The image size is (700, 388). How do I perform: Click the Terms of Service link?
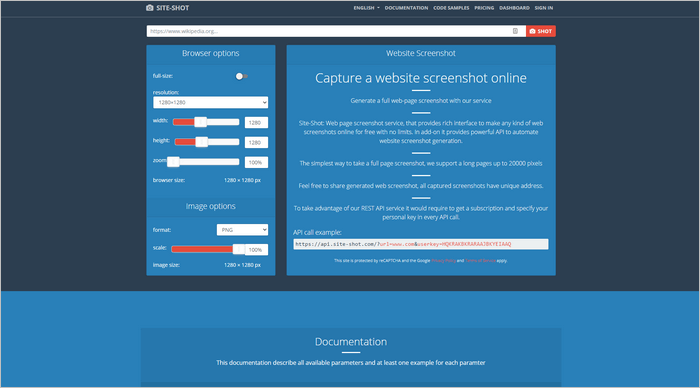click(x=480, y=260)
